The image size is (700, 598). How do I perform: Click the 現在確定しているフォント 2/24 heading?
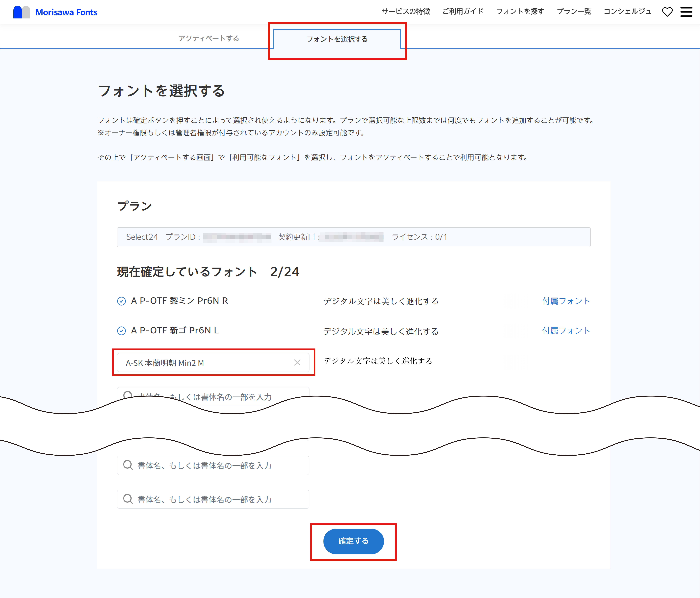208,272
